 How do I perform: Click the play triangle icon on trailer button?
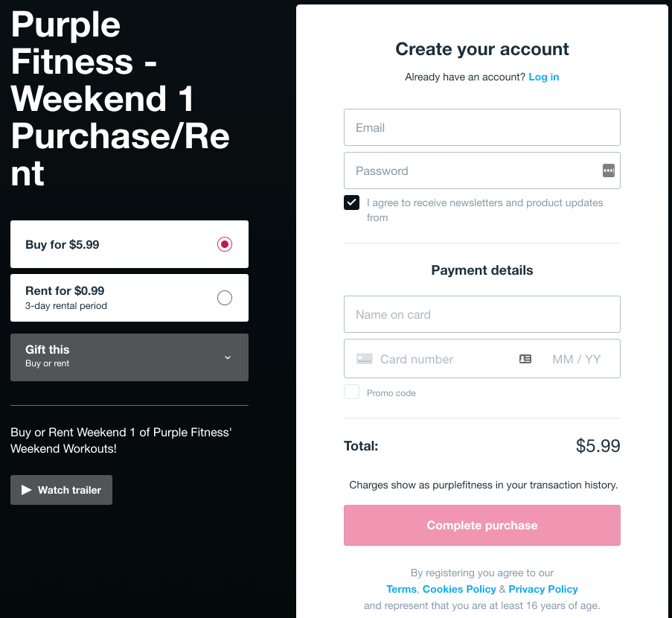[x=27, y=490]
